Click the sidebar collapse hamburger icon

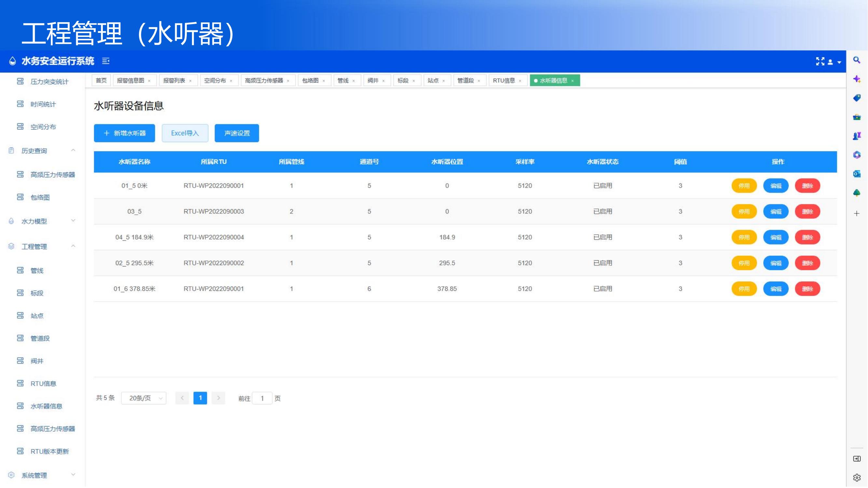(x=106, y=61)
